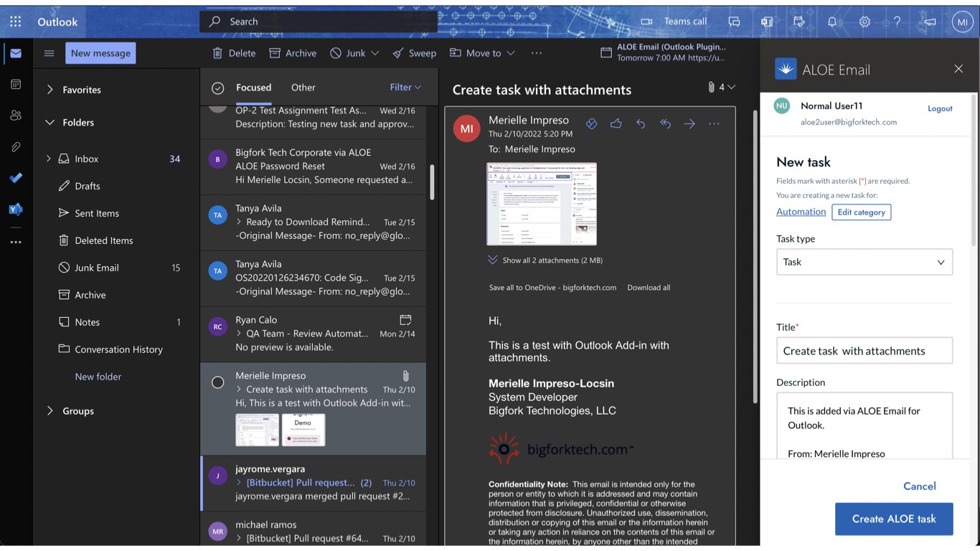Open more message actions ellipsis in reading pane

click(714, 123)
